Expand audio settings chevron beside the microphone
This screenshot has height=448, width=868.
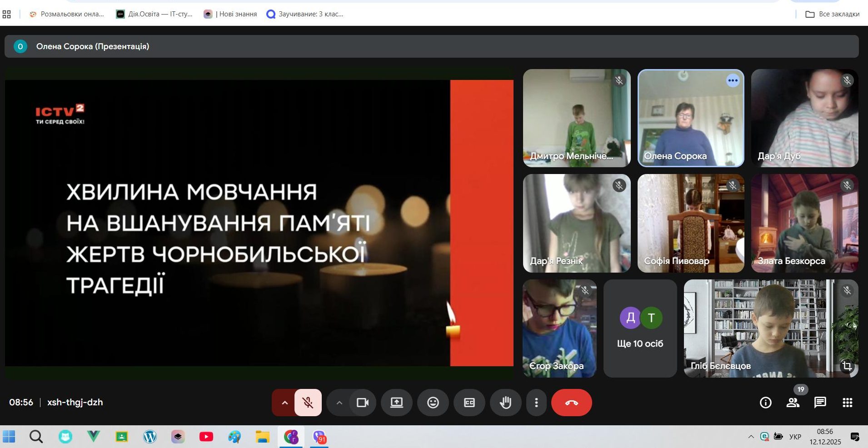point(284,403)
